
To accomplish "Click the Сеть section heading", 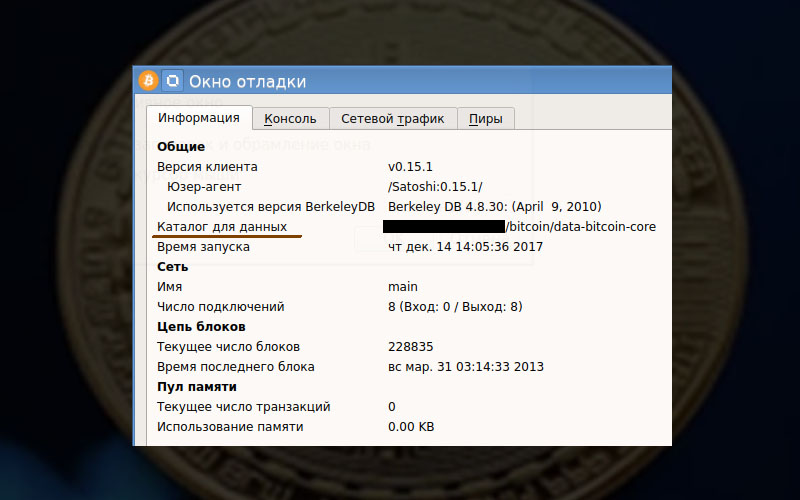I will point(172,267).
